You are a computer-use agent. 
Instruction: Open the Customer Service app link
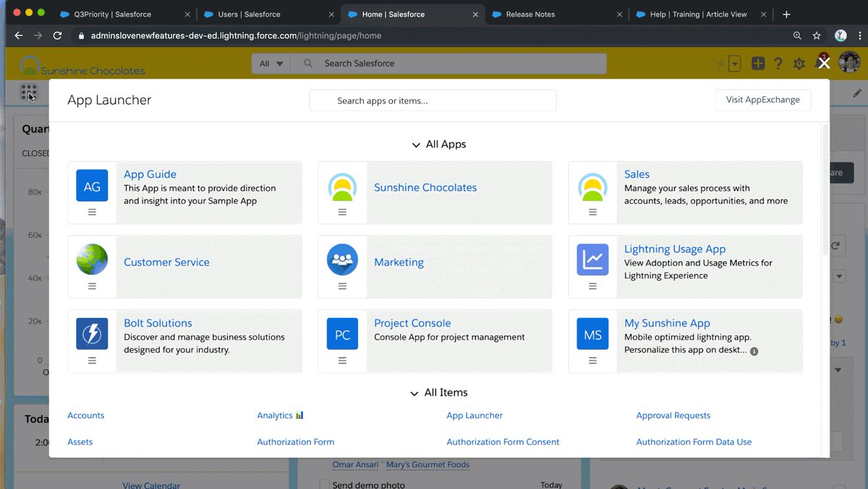[166, 263]
